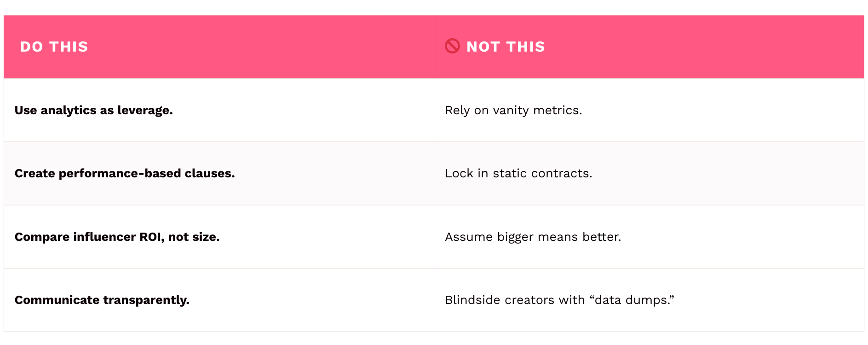
Task: Click the word "vanity" in the first row
Action: [511, 110]
